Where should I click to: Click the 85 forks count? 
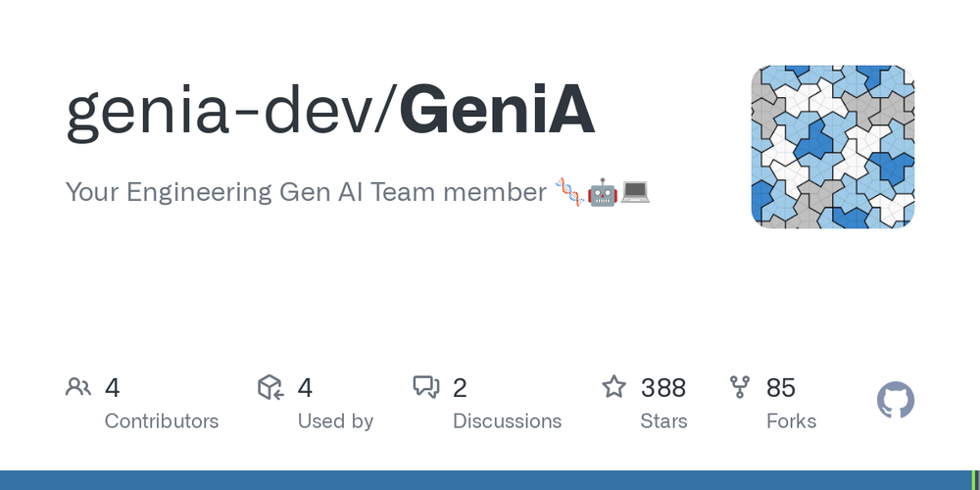tap(781, 388)
